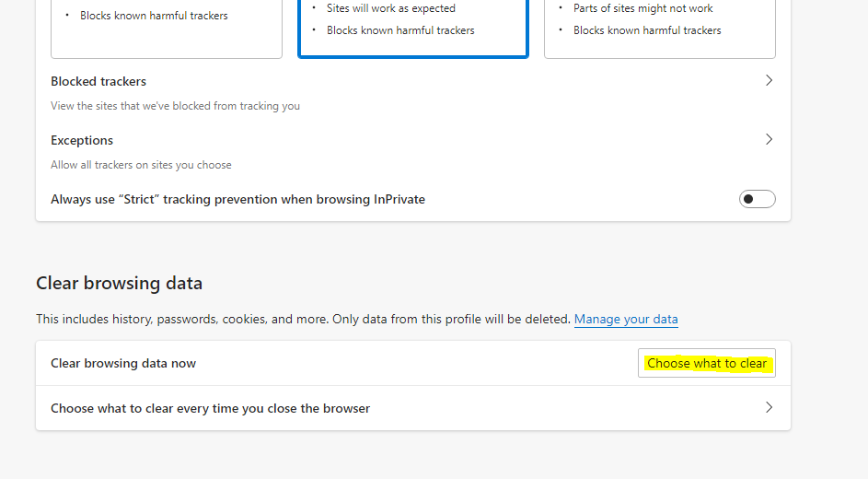
Task: Select the left tracking prevention card
Action: 167,28
